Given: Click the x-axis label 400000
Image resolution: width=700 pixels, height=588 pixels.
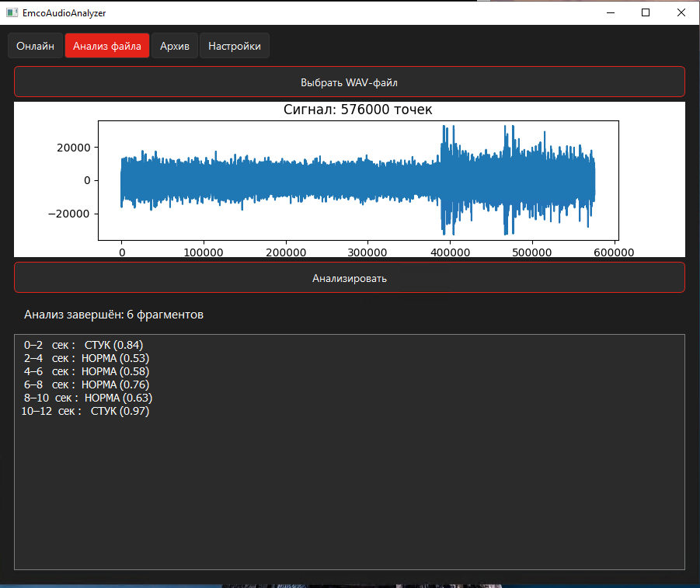Looking at the screenshot, I should (450, 252).
